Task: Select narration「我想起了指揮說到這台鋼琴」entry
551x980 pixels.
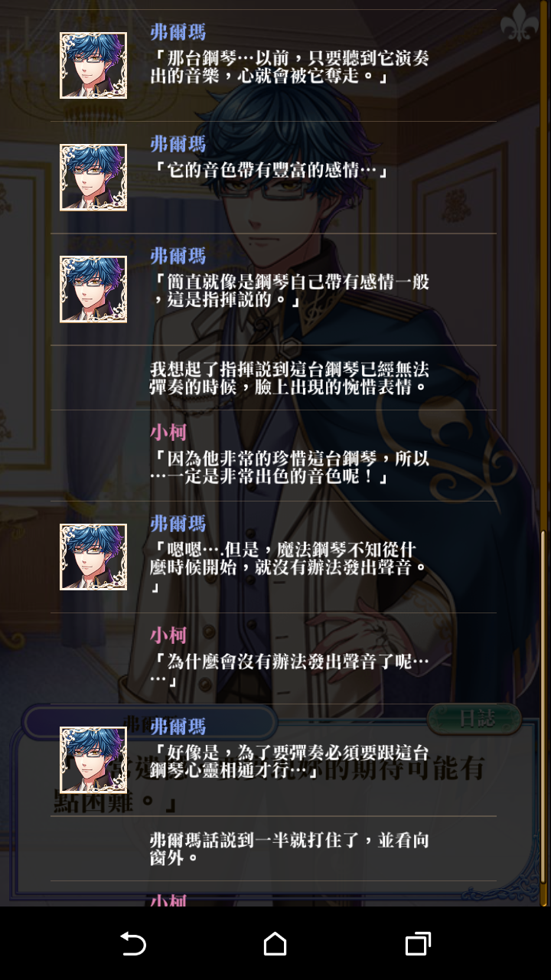Action: [x=273, y=377]
